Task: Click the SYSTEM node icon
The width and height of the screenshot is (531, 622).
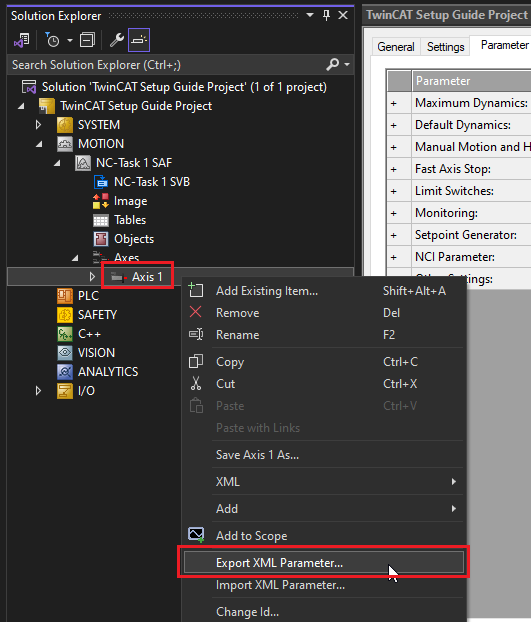Action: [65, 125]
